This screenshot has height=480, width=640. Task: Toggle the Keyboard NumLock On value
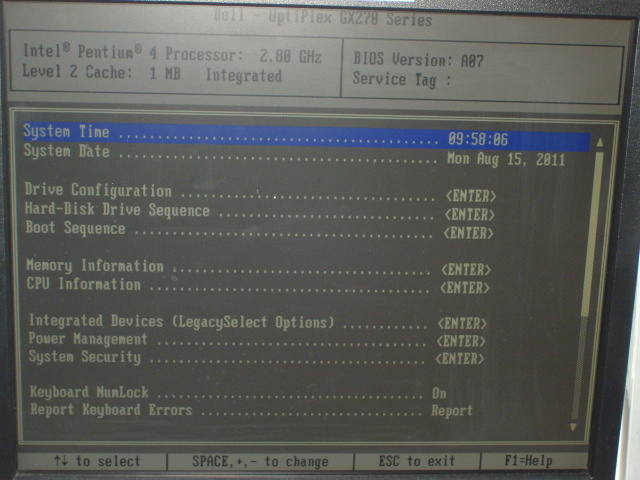[439, 393]
